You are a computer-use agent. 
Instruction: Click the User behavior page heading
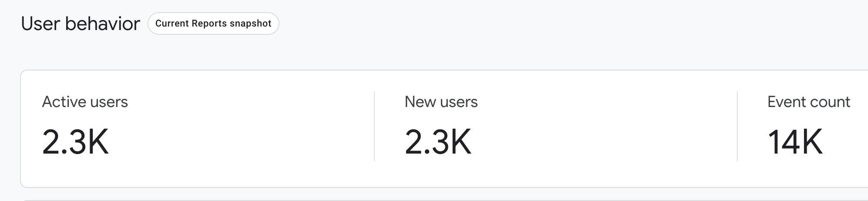[x=81, y=23]
